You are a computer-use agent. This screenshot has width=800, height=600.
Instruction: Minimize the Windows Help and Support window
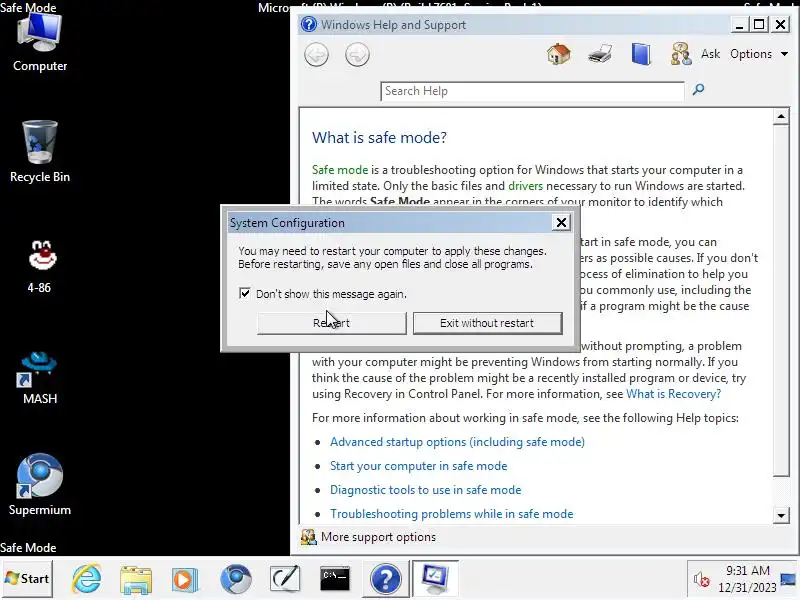click(x=739, y=24)
